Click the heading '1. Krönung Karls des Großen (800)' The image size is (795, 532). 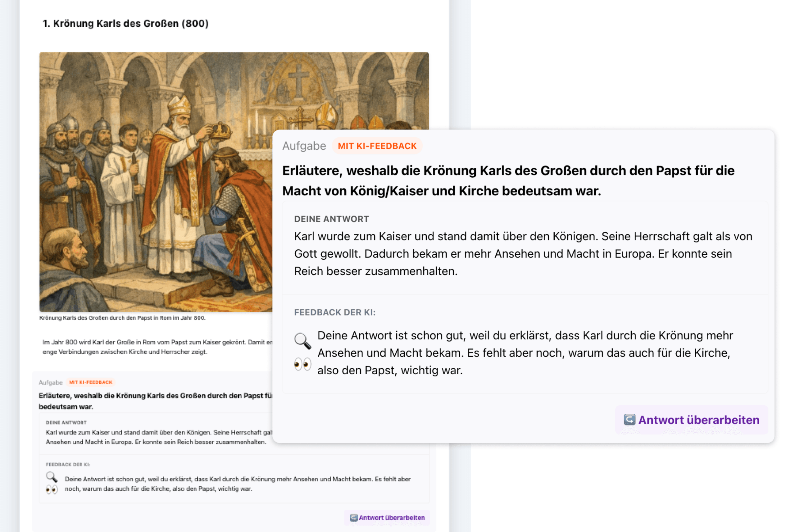(125, 23)
